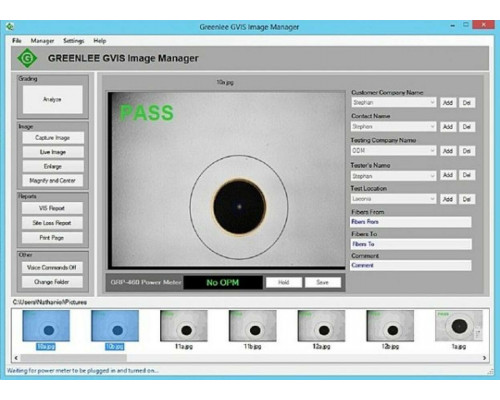Click the Fibers From input field

(411, 222)
